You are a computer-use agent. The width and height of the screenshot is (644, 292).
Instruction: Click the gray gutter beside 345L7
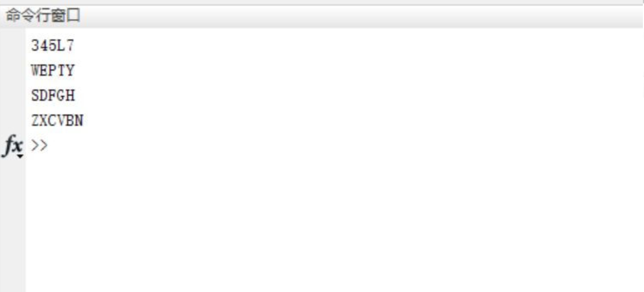click(x=13, y=46)
